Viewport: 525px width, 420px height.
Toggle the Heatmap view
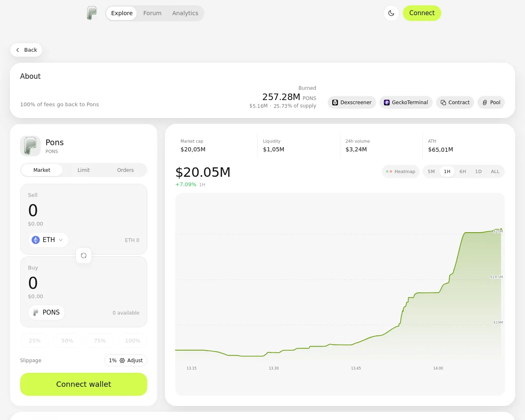(x=400, y=172)
